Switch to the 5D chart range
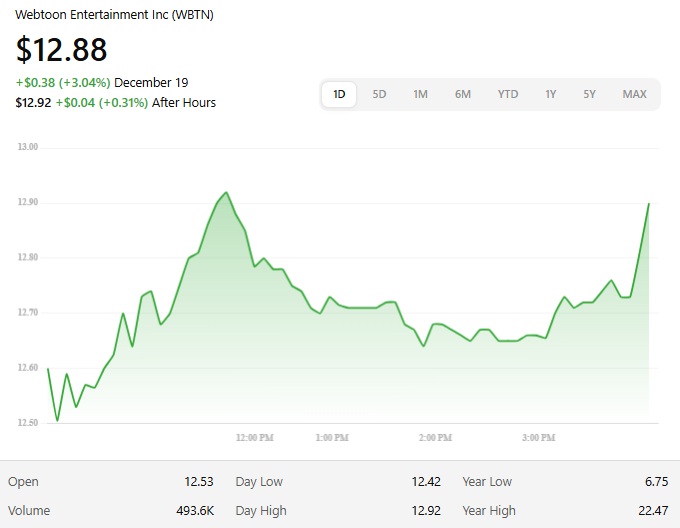 point(379,94)
